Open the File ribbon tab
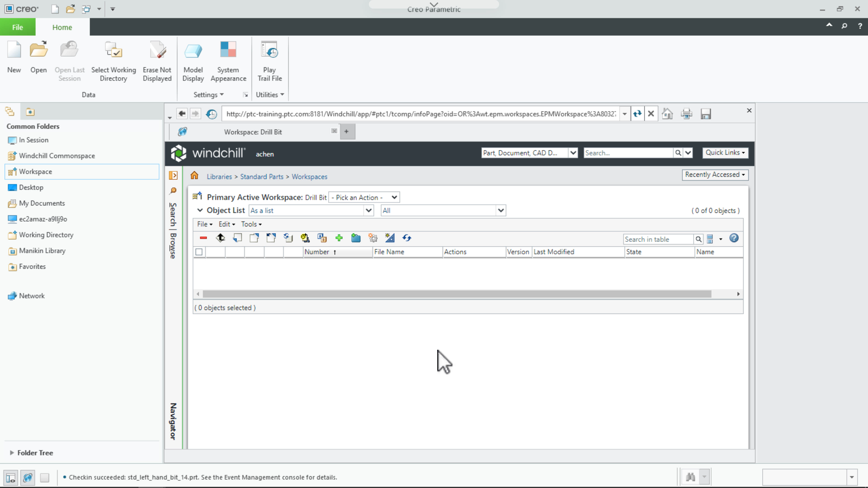Viewport: 868px width, 488px height. coord(18,27)
